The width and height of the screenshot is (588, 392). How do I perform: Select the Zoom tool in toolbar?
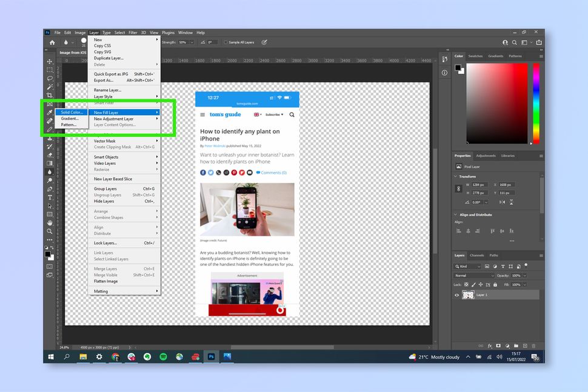coord(50,231)
